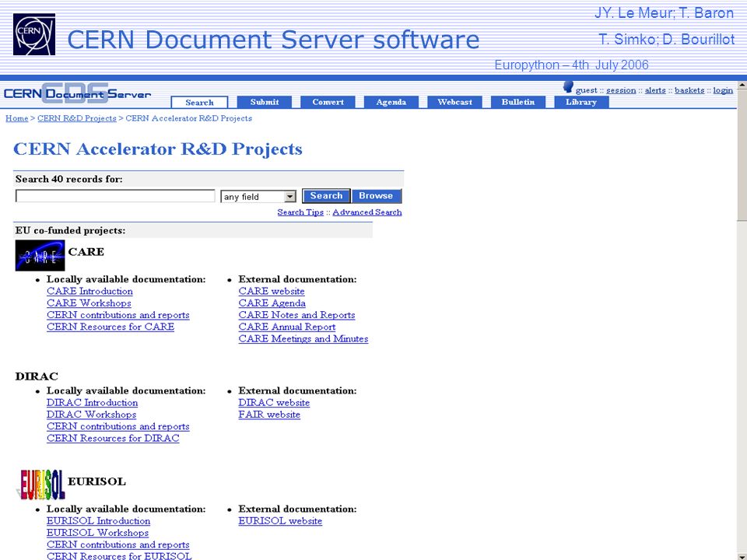Visit the CARE website link

pos(272,292)
